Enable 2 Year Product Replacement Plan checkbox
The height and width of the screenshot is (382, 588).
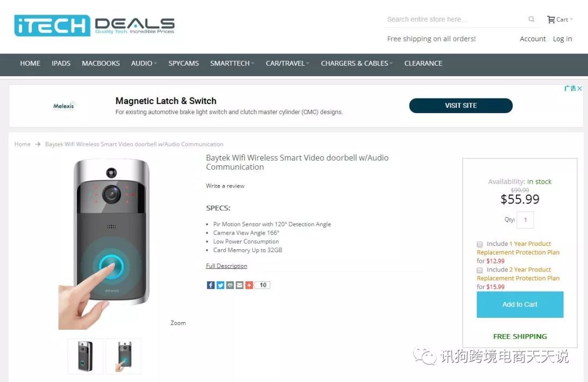480,270
